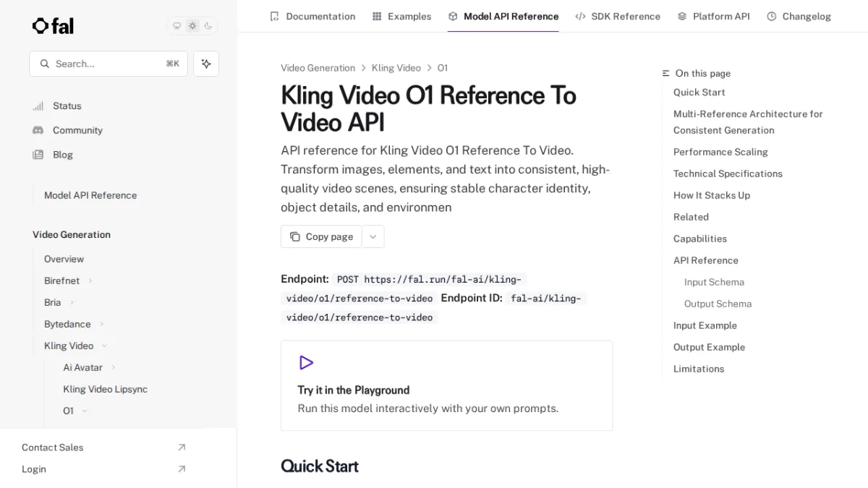The width and height of the screenshot is (868, 488).
Task: Expand the Birefnet section
Action: [x=69, y=281]
